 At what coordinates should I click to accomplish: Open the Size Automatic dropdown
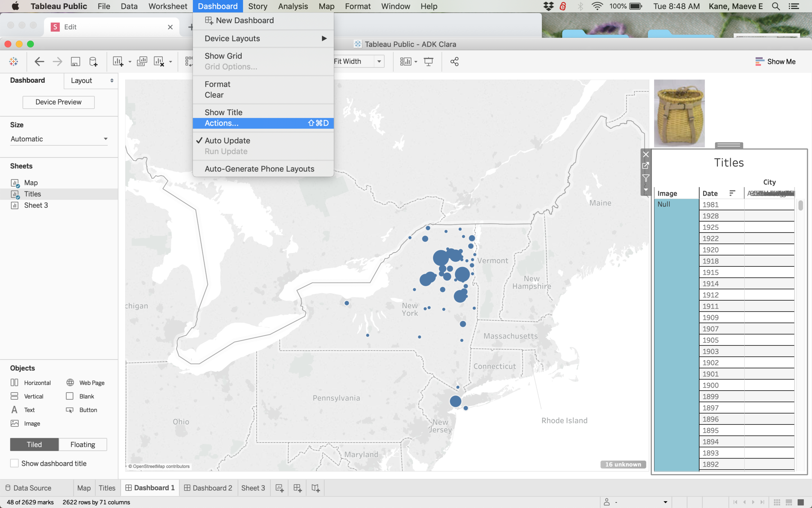pos(59,139)
